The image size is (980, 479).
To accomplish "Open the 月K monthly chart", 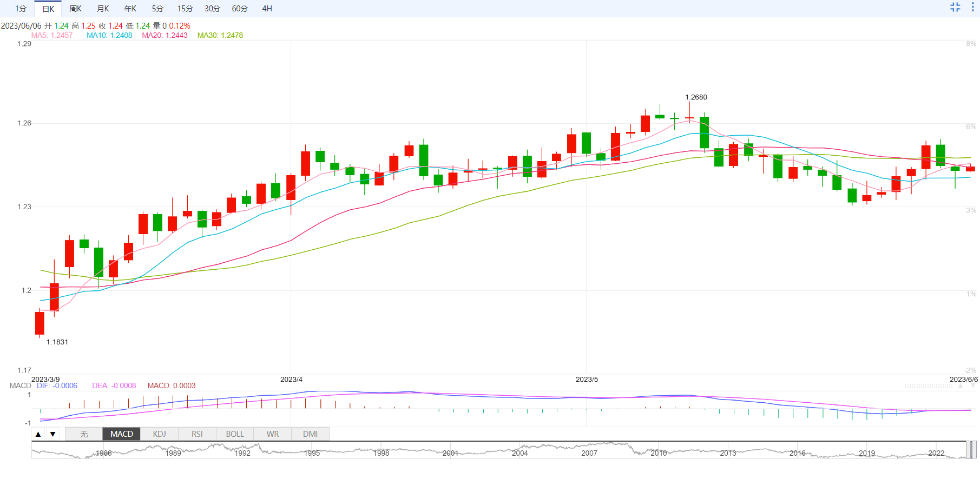I will (103, 9).
